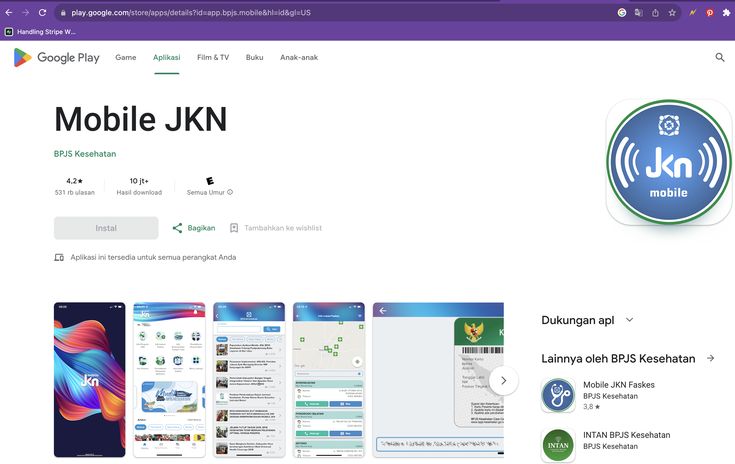Open the Mobile JKN Faskes title
Image resolution: width=735 pixels, height=464 pixels.
[619, 385]
